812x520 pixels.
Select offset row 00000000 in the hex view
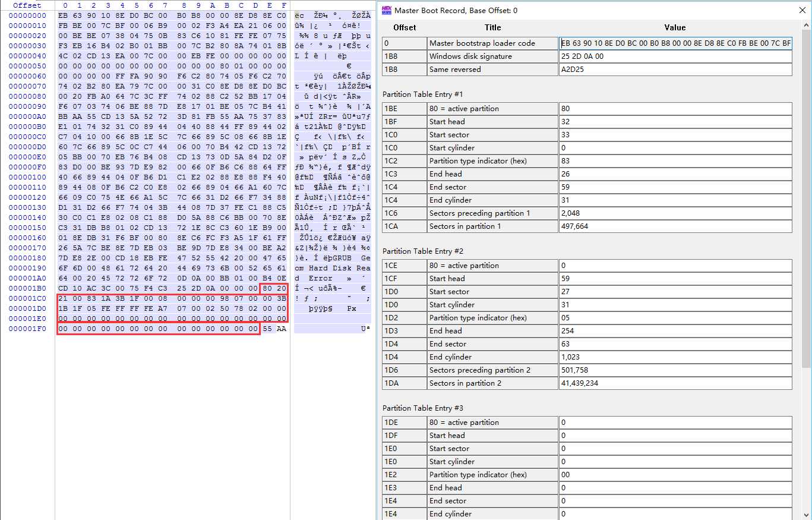(x=27, y=15)
